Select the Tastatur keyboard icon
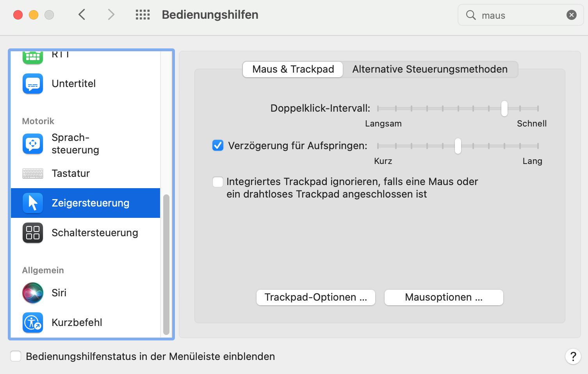Viewport: 588px width, 374px height. point(33,173)
